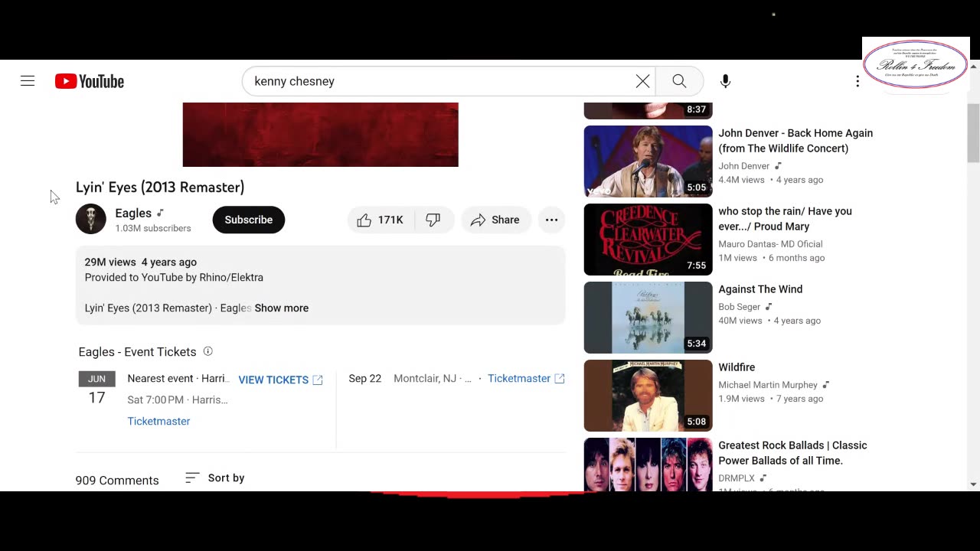Click the Lyin' Eyes video player area
980x551 pixels.
pyautogui.click(x=320, y=135)
